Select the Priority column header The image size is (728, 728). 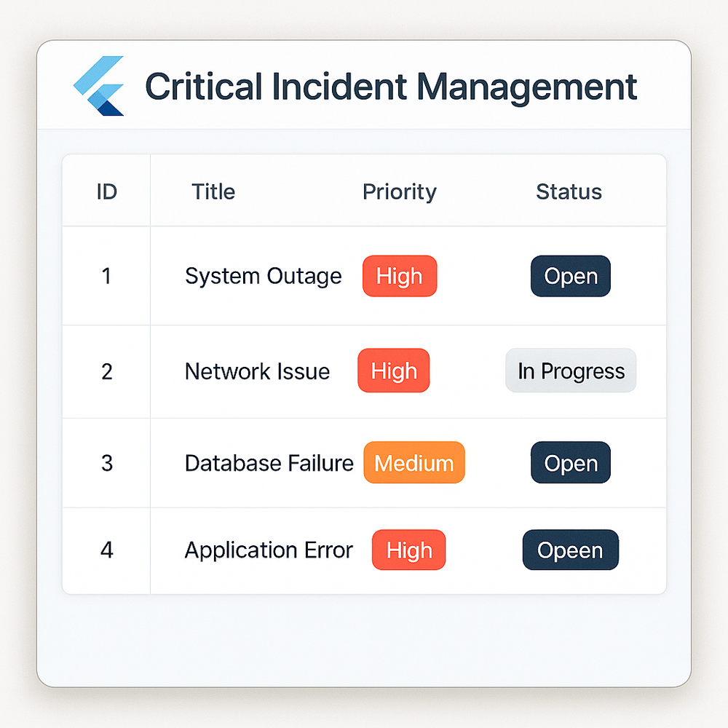(399, 192)
